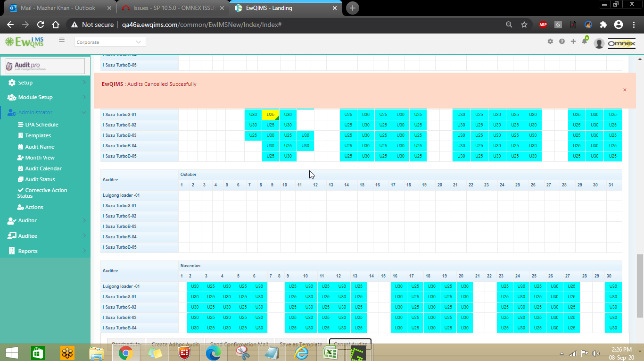
Task: Click the Auditor person icon
Action: coord(12,220)
